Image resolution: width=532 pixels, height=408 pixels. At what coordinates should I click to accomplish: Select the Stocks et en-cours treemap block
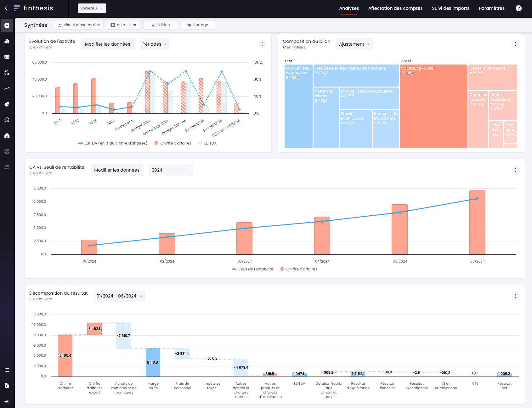tap(356, 128)
